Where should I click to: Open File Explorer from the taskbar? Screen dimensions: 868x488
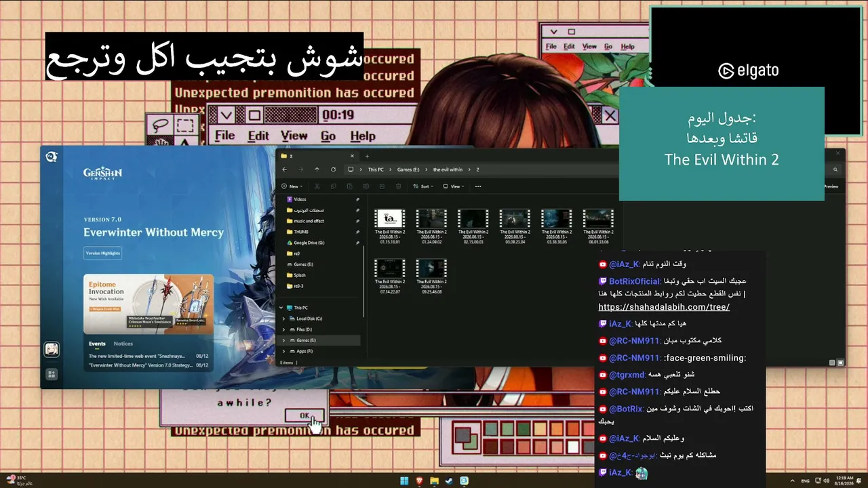point(434,481)
